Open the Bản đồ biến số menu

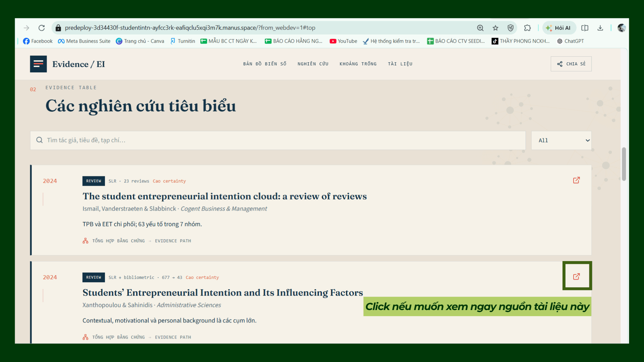[x=265, y=64]
